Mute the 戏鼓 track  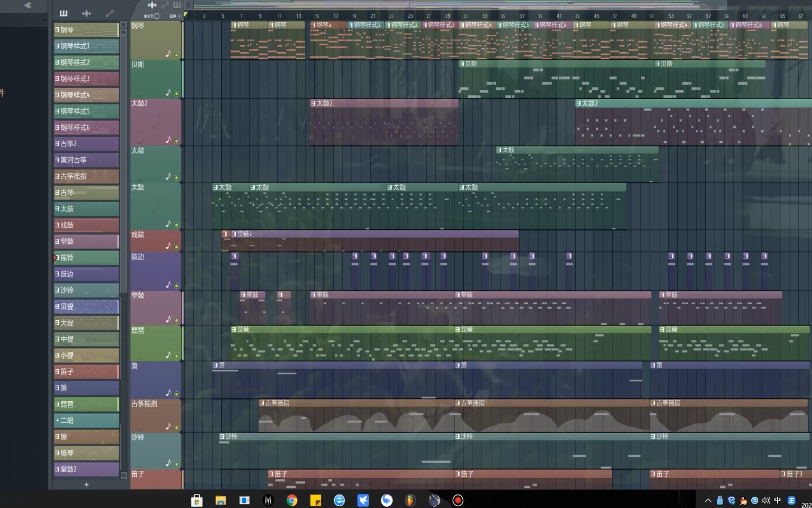coord(177,246)
